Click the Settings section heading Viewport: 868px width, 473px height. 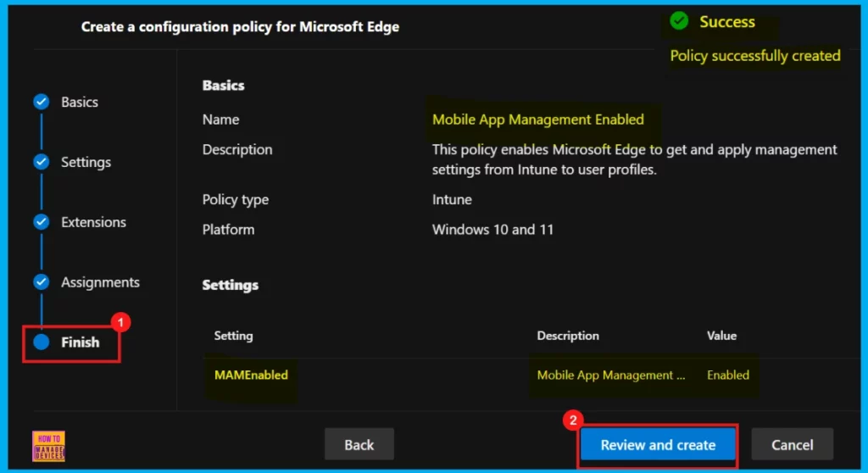coord(231,285)
